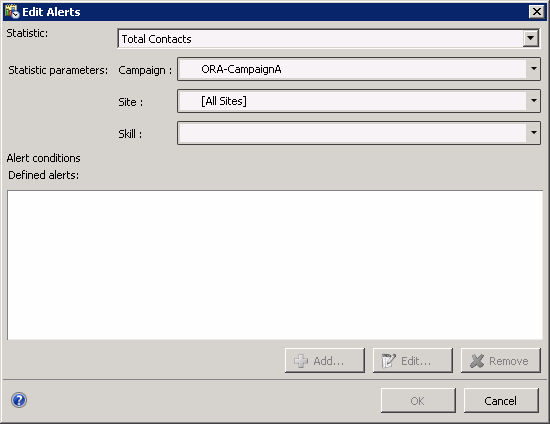Expand the Skill dropdown arrow
This screenshot has width=550, height=424.
pos(533,133)
